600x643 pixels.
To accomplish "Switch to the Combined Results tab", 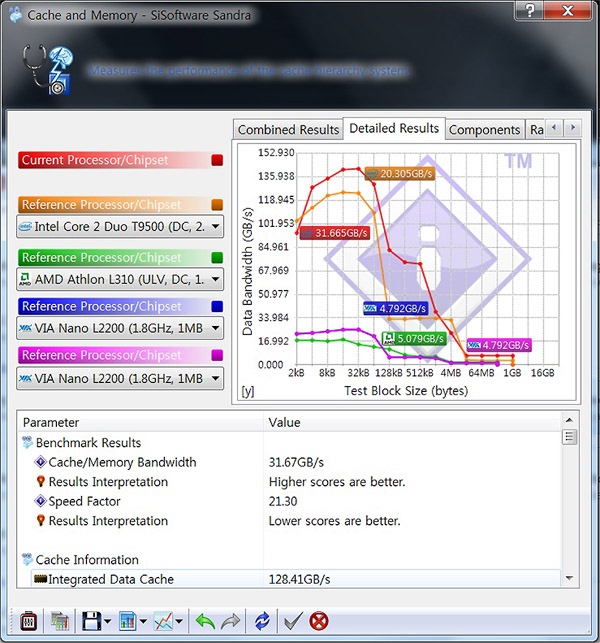I will 288,130.
